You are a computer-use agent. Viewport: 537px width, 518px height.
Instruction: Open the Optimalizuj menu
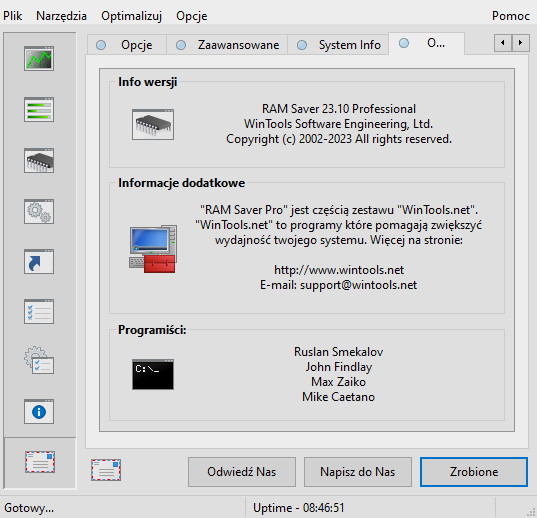(131, 16)
